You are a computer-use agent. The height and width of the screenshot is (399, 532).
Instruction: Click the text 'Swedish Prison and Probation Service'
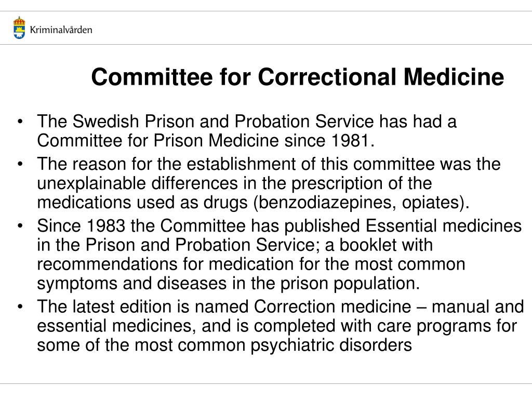pos(223,122)
